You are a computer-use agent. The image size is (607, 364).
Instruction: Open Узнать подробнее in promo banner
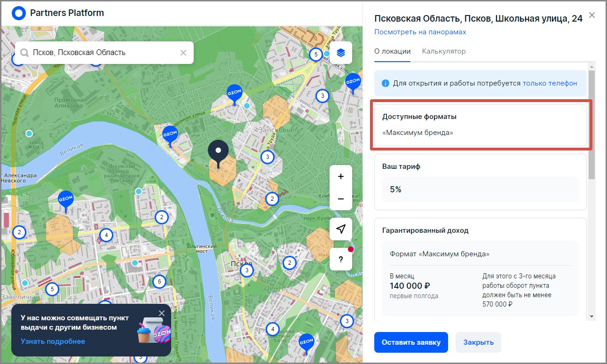coord(53,341)
